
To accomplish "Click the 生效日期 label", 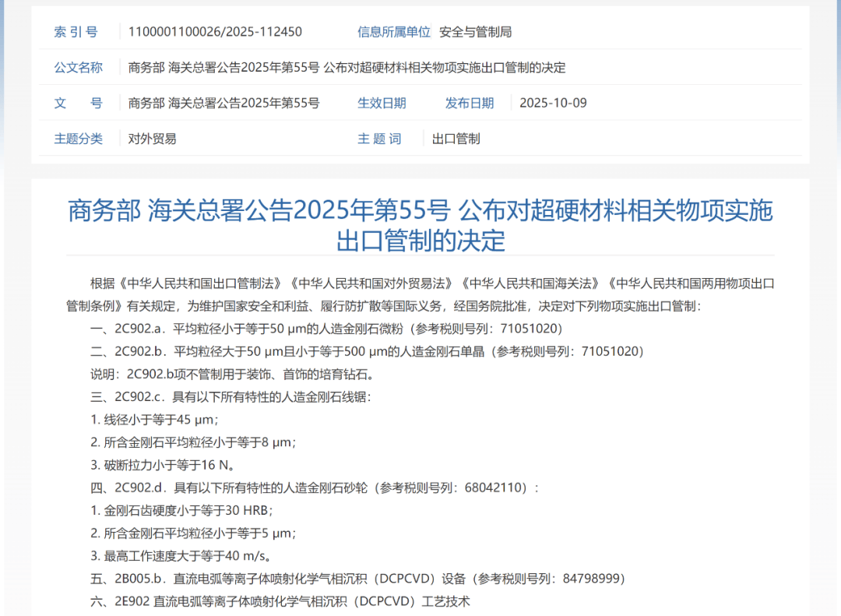I will tap(382, 103).
